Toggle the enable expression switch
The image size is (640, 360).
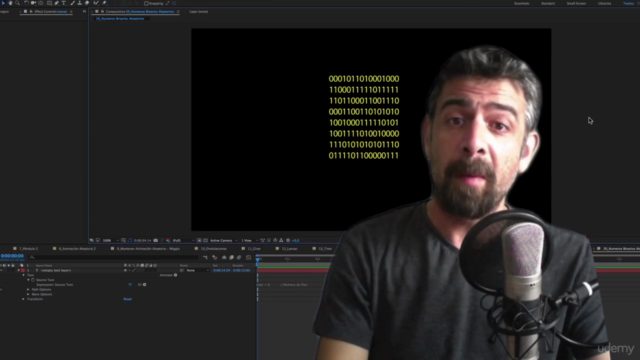(130, 284)
